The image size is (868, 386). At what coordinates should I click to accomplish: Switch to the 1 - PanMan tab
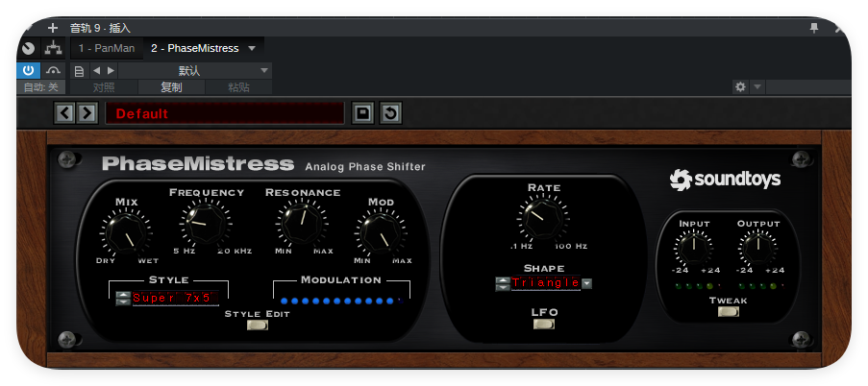click(x=107, y=49)
